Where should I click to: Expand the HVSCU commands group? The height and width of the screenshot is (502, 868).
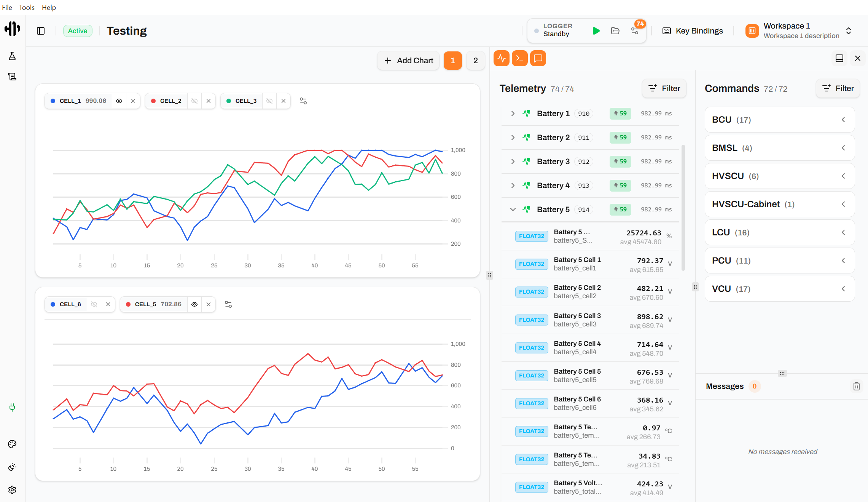779,176
